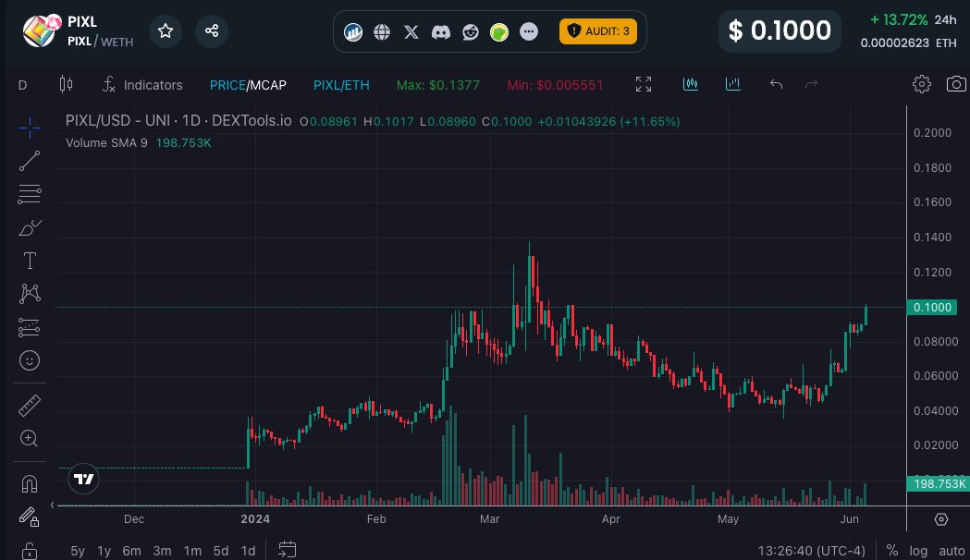The width and height of the screenshot is (970, 560).
Task: Click the 198.753K volume axis label
Action: 939,483
